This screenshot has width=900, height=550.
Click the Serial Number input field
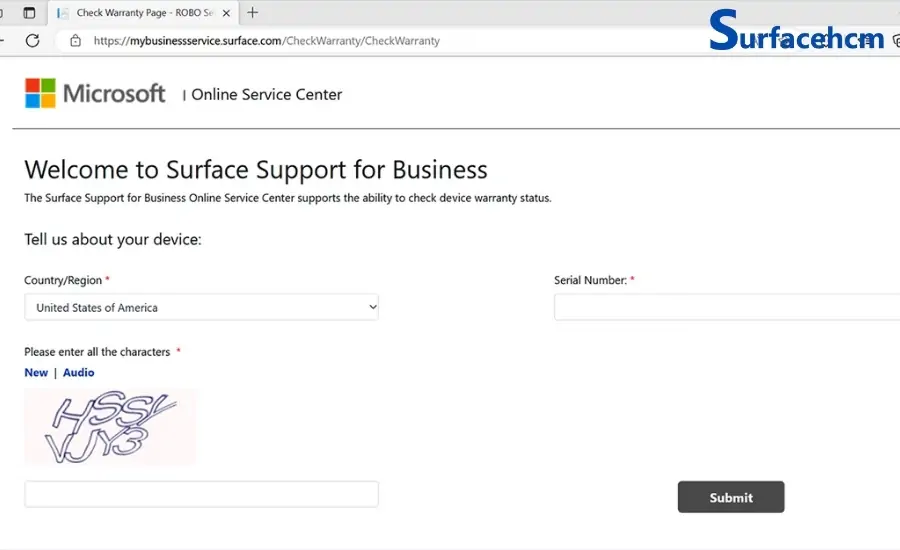coord(727,307)
